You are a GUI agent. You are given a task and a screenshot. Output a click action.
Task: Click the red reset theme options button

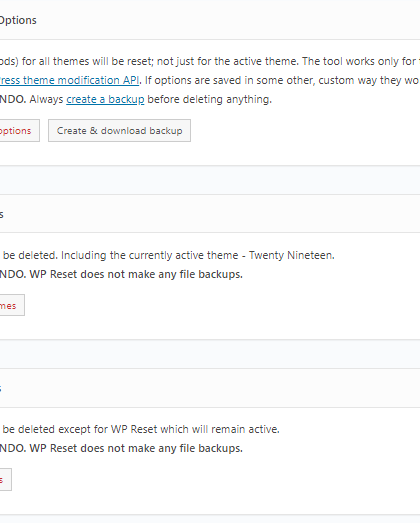(19, 130)
